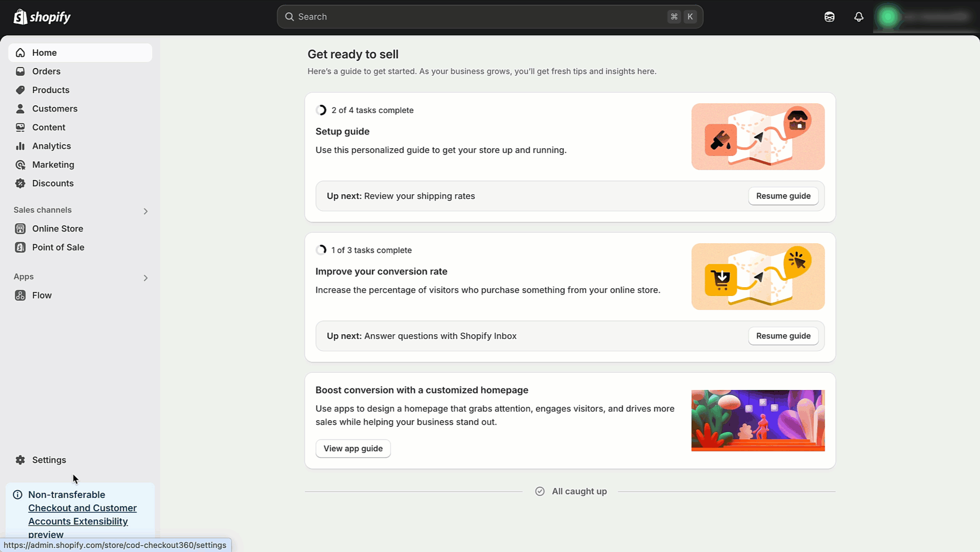Open store Settings
980x552 pixels.
coord(49,459)
